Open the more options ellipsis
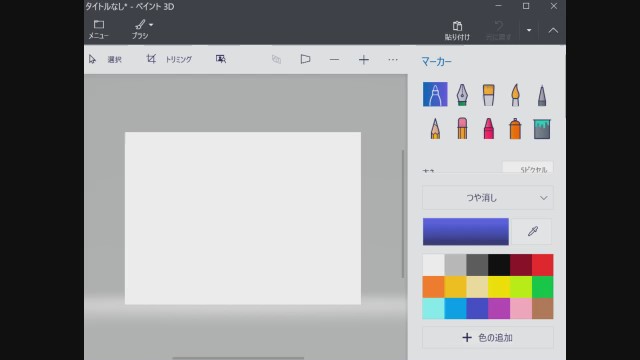Image resolution: width=640 pixels, height=360 pixels. [x=393, y=60]
